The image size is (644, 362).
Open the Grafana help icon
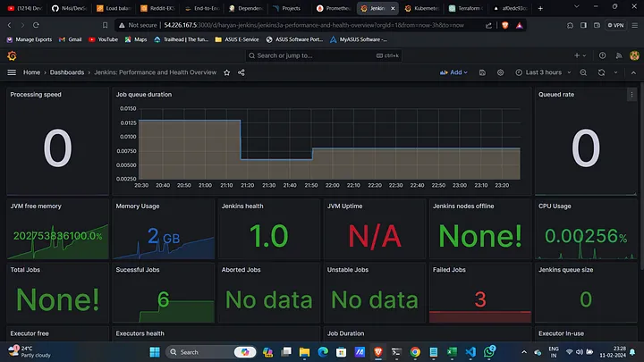pos(602,55)
